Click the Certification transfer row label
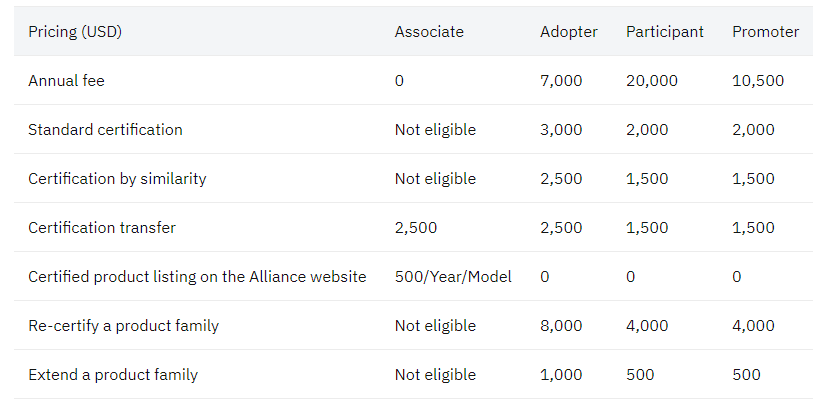Image resolution: width=823 pixels, height=405 pixels. tap(102, 228)
